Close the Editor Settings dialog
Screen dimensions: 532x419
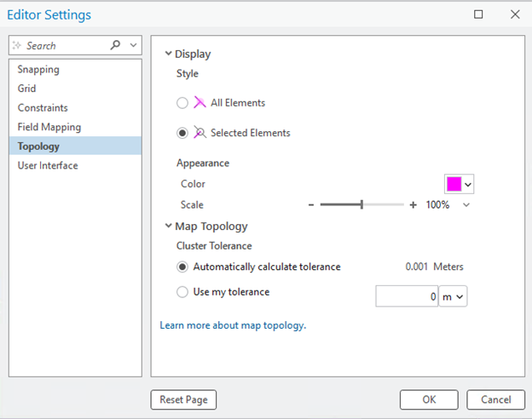[515, 14]
